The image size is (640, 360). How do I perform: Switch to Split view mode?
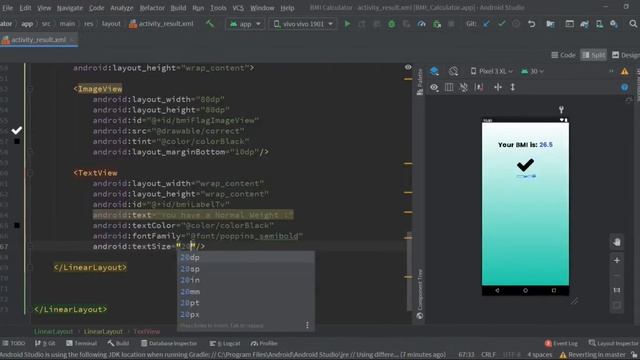(593, 55)
